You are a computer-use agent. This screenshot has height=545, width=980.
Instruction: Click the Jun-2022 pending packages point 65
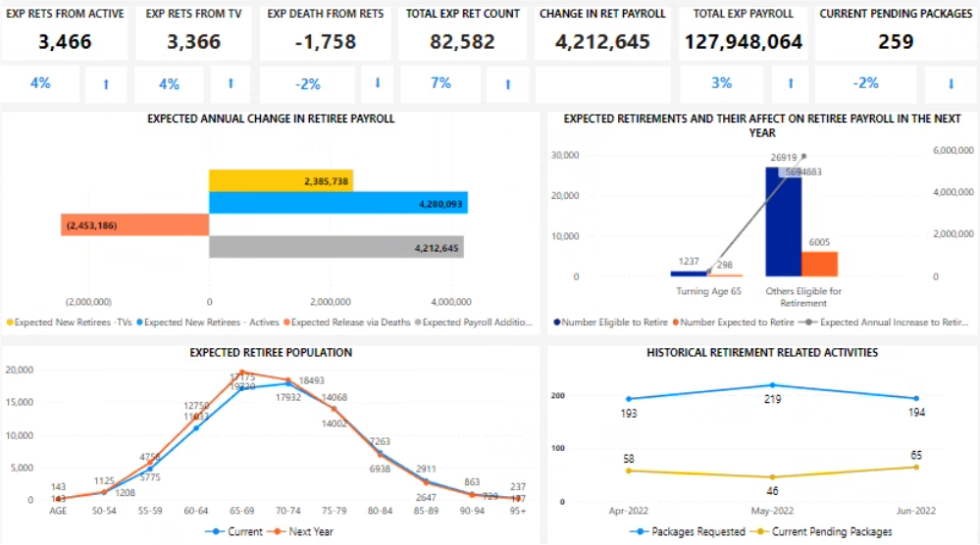click(x=916, y=467)
